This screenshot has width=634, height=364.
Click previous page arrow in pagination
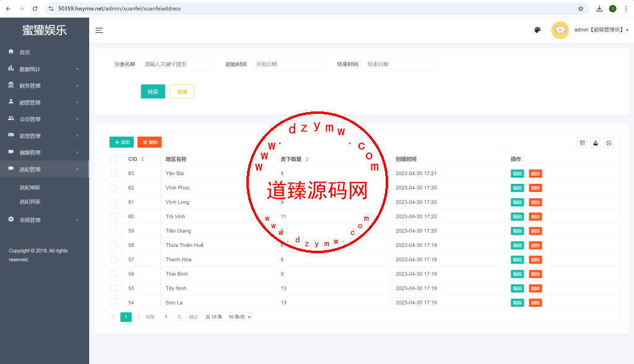click(113, 317)
